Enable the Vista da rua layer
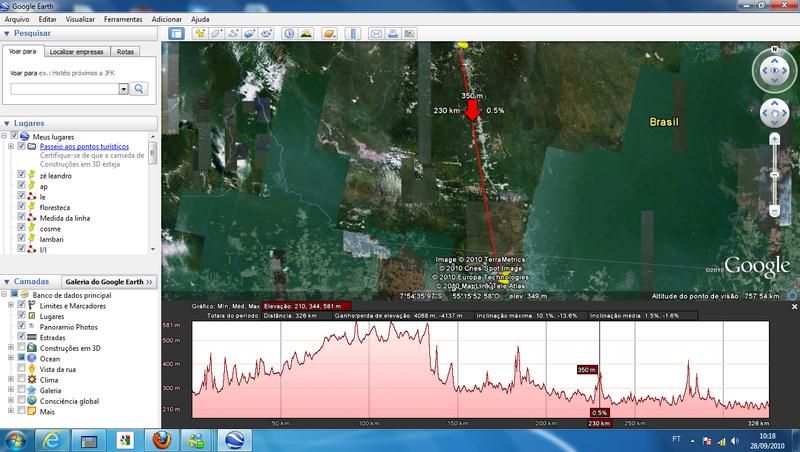 click(21, 368)
